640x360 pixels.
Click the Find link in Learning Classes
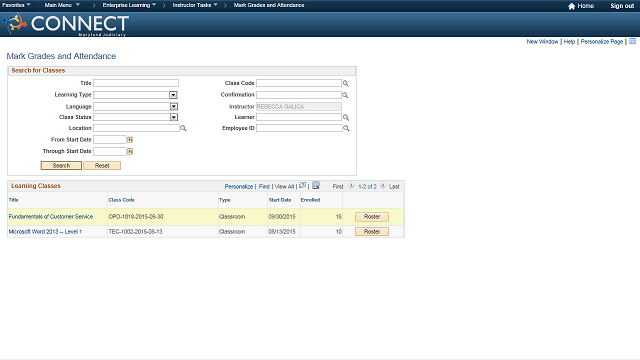[264, 187]
